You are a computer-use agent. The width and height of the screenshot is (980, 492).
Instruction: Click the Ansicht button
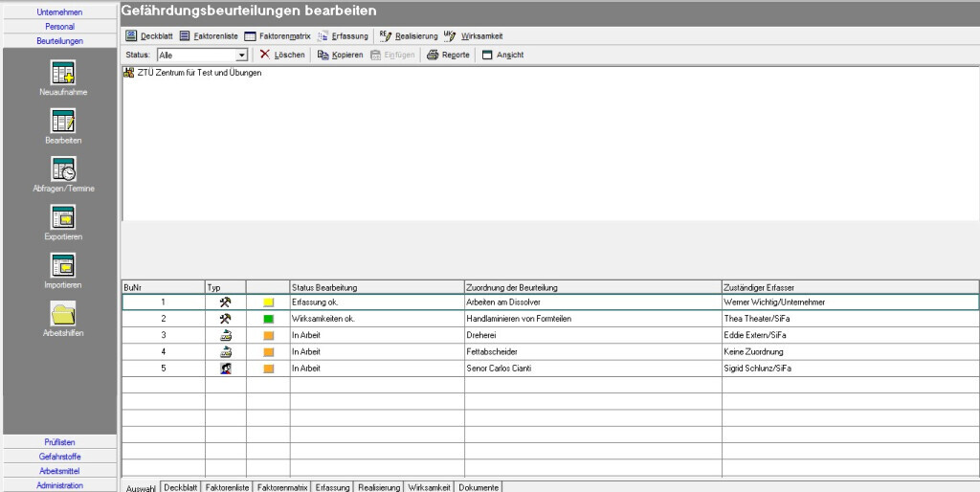coord(502,55)
